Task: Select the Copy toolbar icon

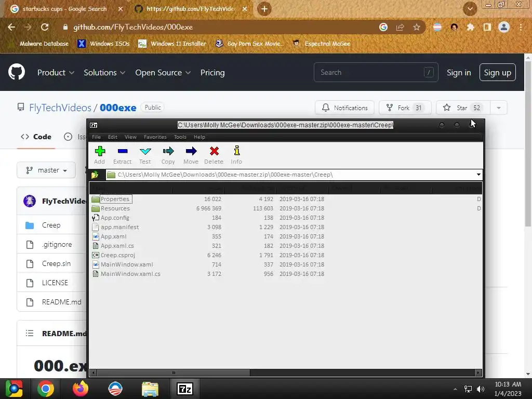Action: point(168,155)
